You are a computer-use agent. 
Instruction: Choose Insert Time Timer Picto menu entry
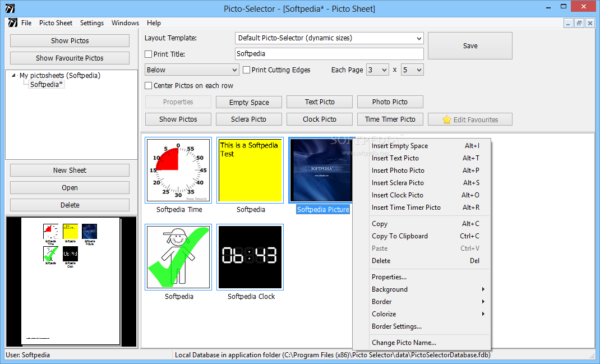pyautogui.click(x=421, y=207)
